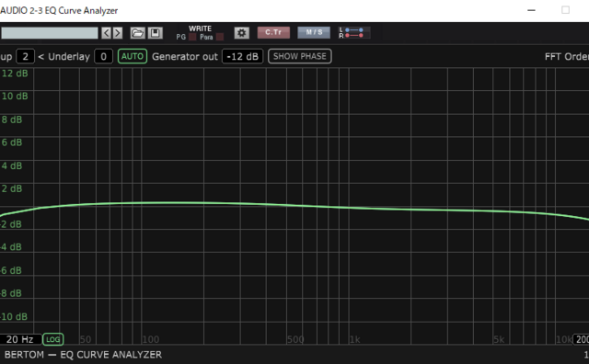Go to the next preset arrow

[118, 33]
